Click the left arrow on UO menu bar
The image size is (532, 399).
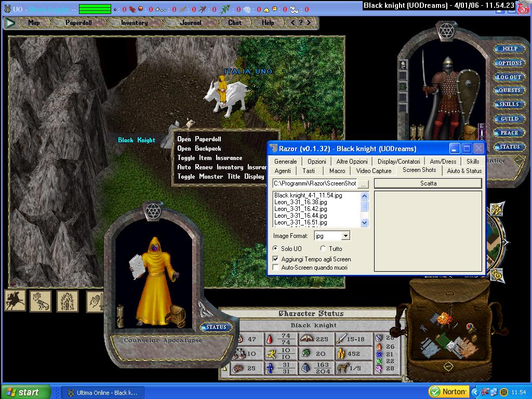[x=293, y=23]
